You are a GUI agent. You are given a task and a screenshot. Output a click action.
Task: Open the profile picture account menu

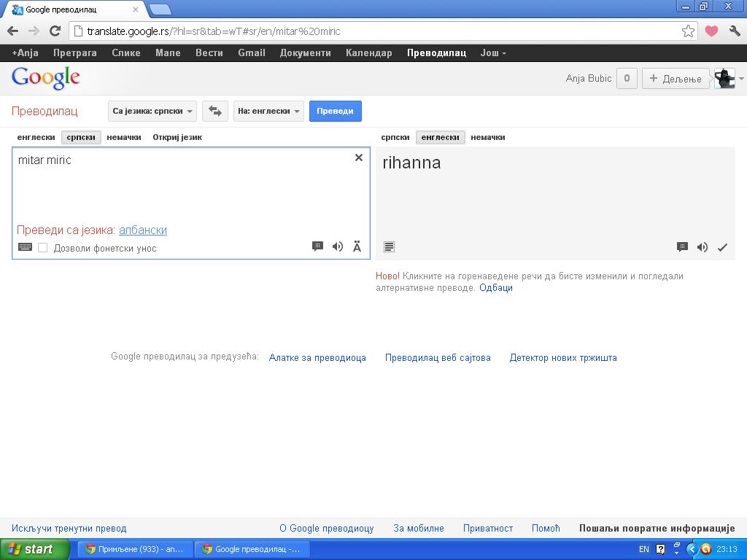click(x=724, y=79)
